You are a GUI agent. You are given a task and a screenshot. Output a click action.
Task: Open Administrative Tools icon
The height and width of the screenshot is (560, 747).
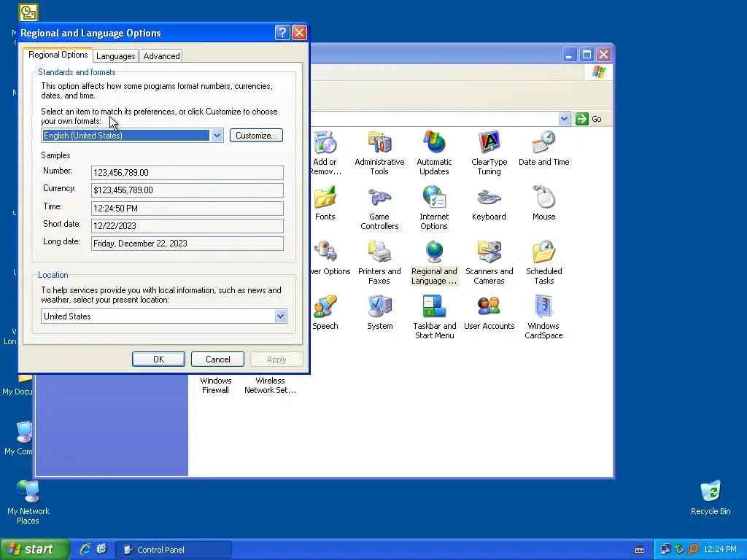[x=379, y=142]
